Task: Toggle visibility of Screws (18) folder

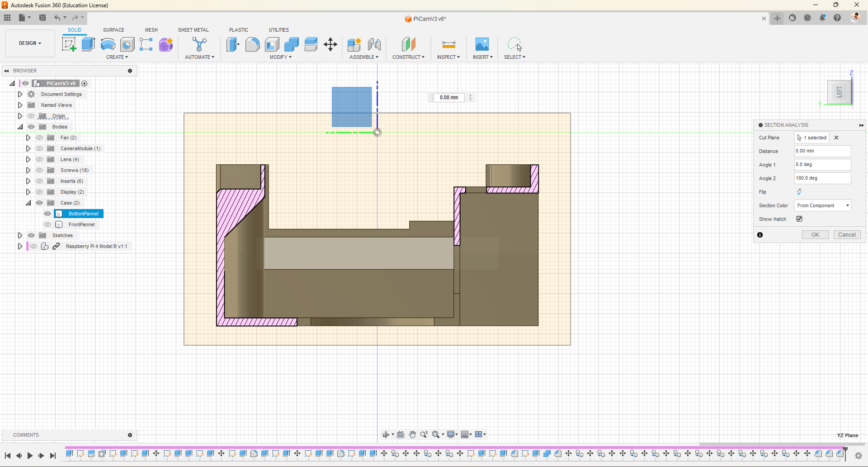Action: pos(39,170)
